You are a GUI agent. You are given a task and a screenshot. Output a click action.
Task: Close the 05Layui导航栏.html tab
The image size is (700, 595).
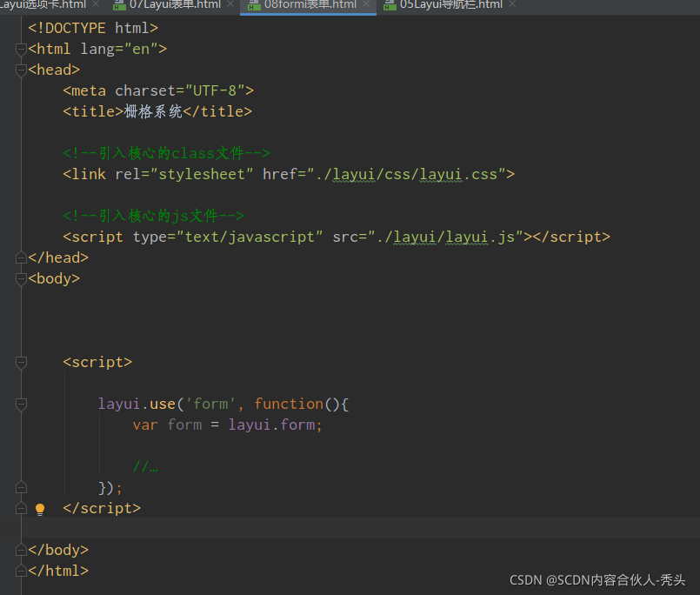[x=512, y=4]
